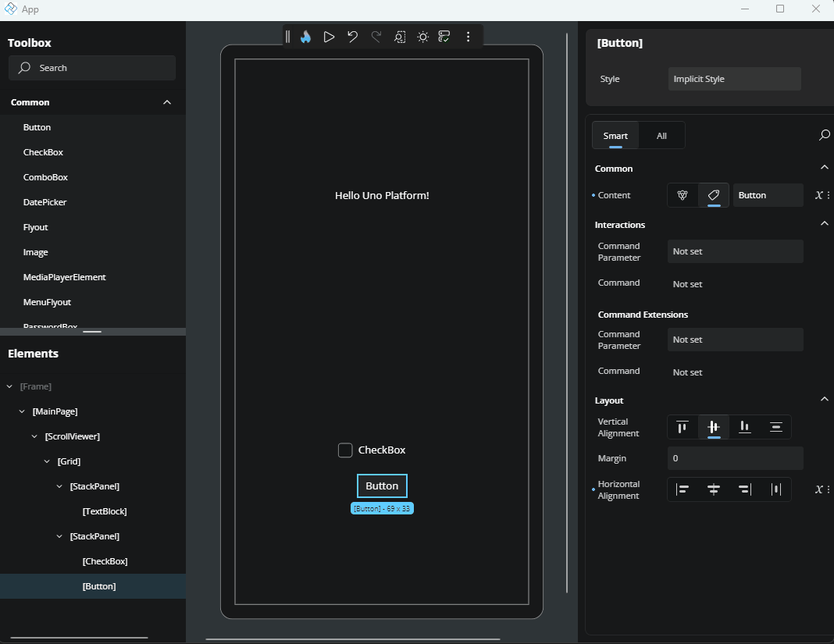Collapse the Grid node in Elements tree
The image size is (834, 644).
(46, 461)
